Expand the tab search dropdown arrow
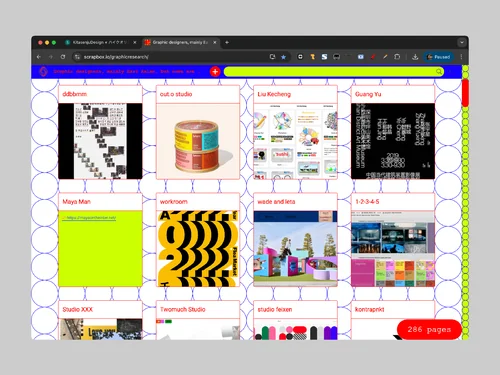The width and height of the screenshot is (500, 375). (x=462, y=42)
